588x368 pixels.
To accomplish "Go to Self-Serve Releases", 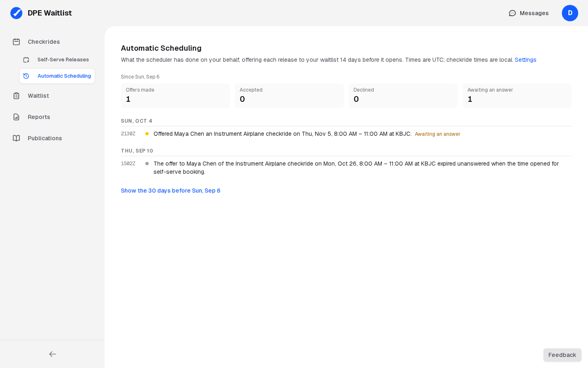I will [57, 60].
